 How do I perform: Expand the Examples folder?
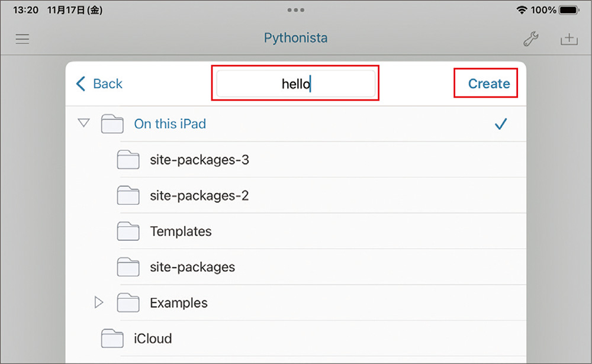pos(99,302)
